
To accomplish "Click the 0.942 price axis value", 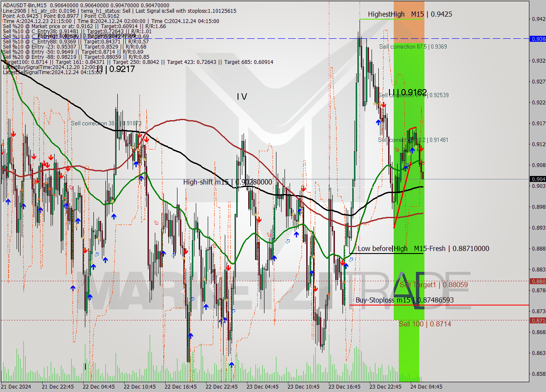I will [x=538, y=19].
